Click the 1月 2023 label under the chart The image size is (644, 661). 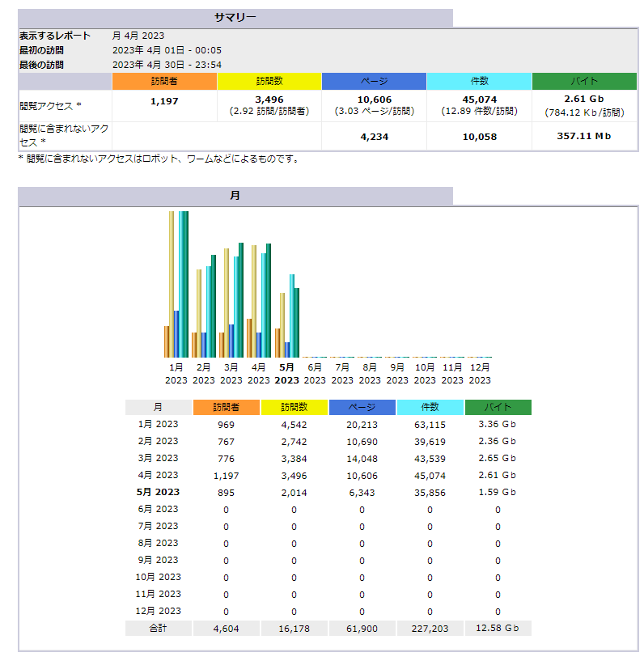point(176,374)
